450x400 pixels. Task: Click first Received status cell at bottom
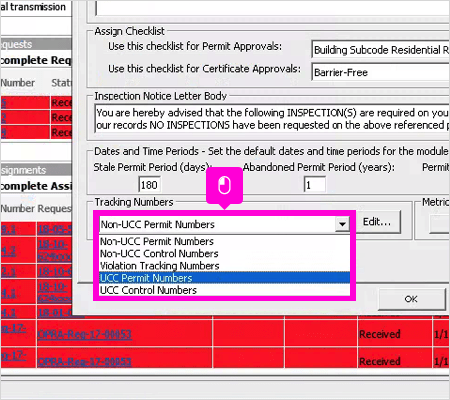click(380, 334)
